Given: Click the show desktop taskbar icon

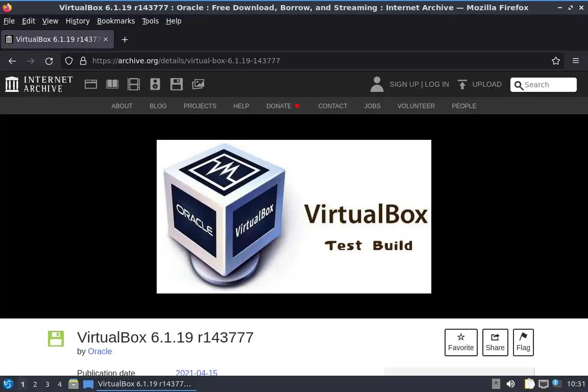Looking at the screenshot, I should (x=88, y=384).
